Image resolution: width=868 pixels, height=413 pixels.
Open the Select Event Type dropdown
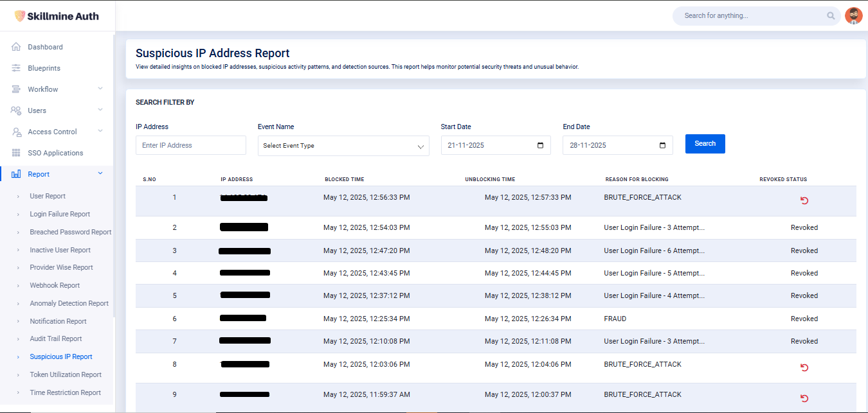(343, 146)
